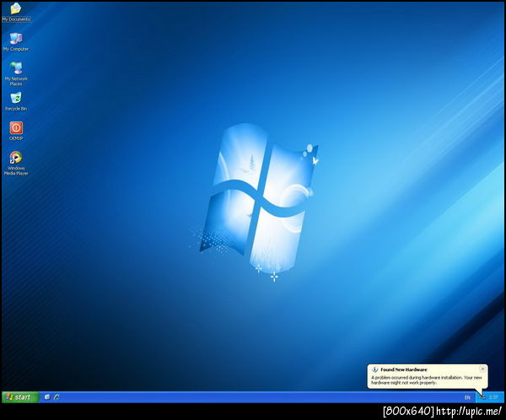This screenshot has height=420, width=506.
Task: Click the hardware installation problem message
Action: coord(426,380)
